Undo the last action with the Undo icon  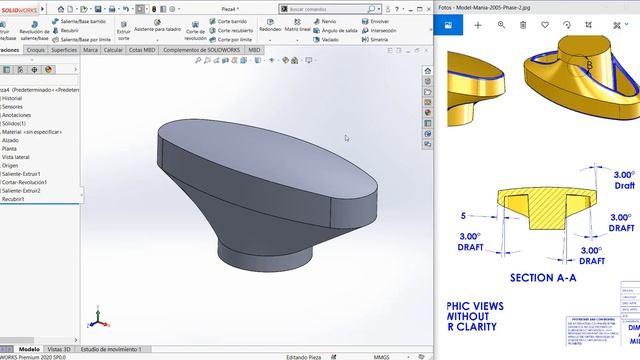(126, 9)
